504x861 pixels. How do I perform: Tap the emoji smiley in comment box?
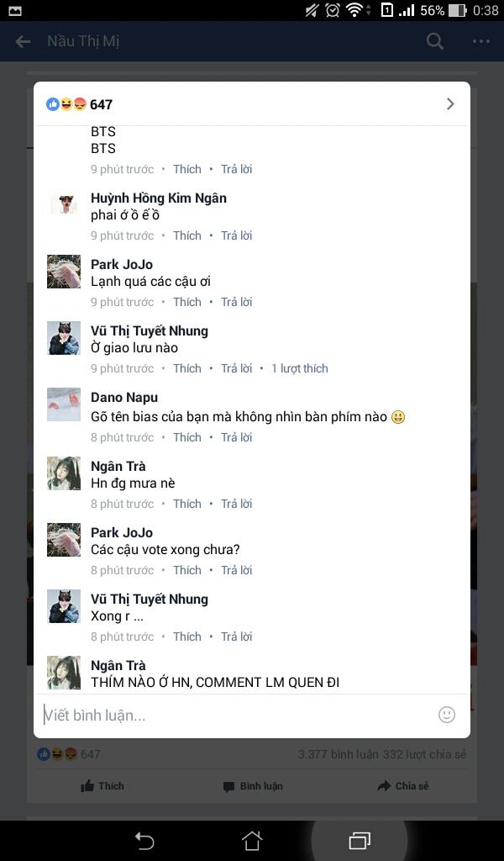point(447,715)
